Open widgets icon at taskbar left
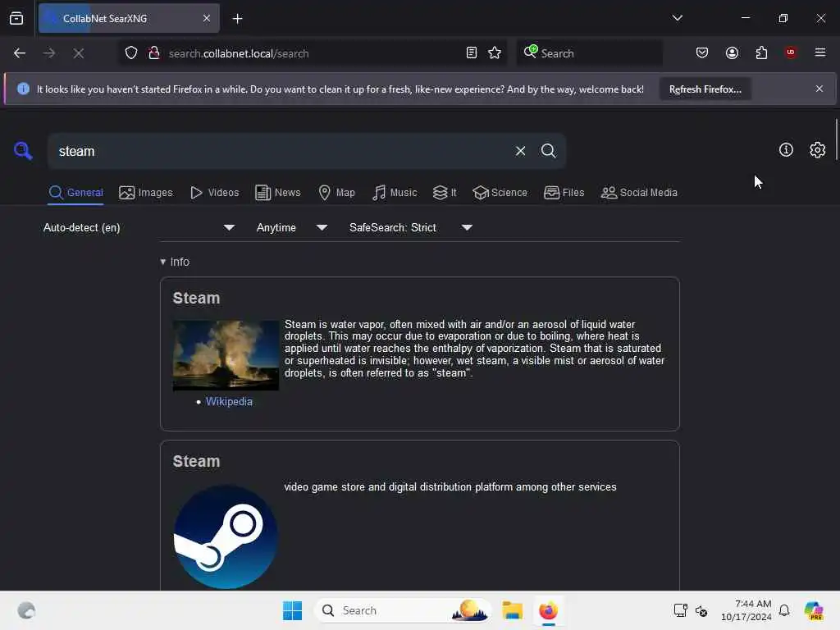Image resolution: width=840 pixels, height=630 pixels. (26, 610)
